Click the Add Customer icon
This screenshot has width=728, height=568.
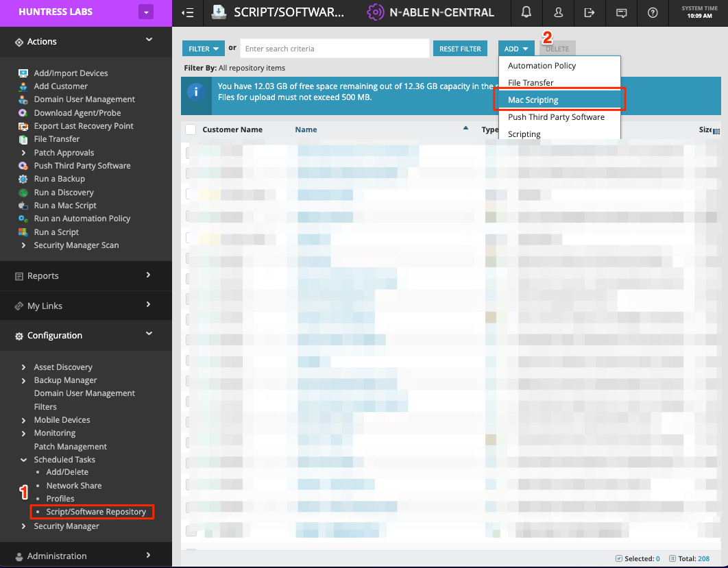click(23, 86)
